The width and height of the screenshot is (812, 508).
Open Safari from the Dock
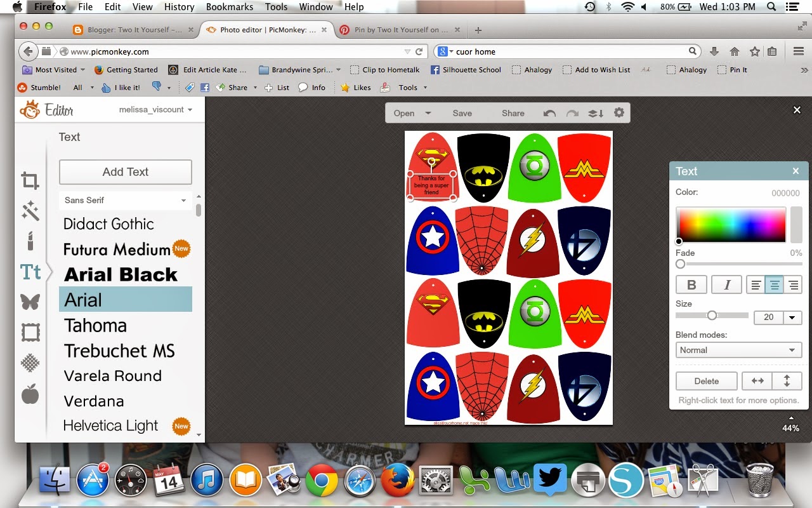360,480
